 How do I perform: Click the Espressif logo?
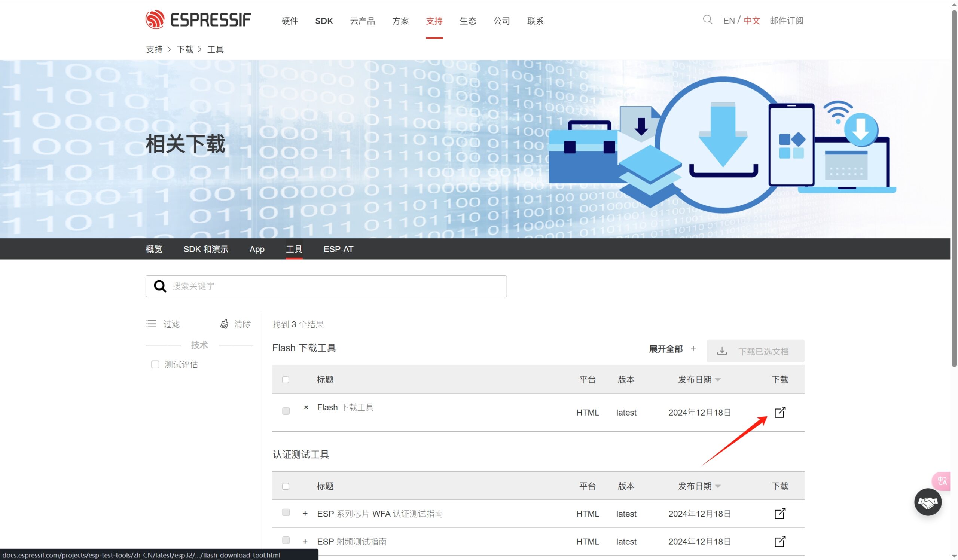pyautogui.click(x=198, y=20)
